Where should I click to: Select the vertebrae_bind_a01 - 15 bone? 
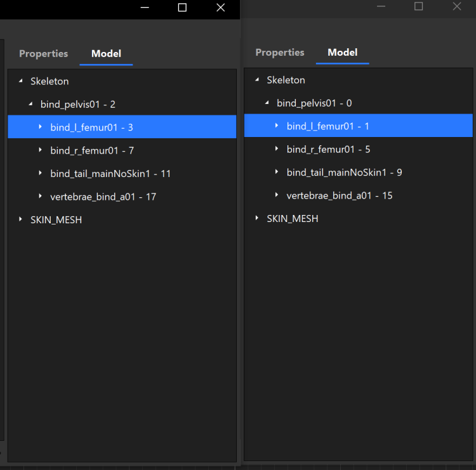[x=340, y=195]
